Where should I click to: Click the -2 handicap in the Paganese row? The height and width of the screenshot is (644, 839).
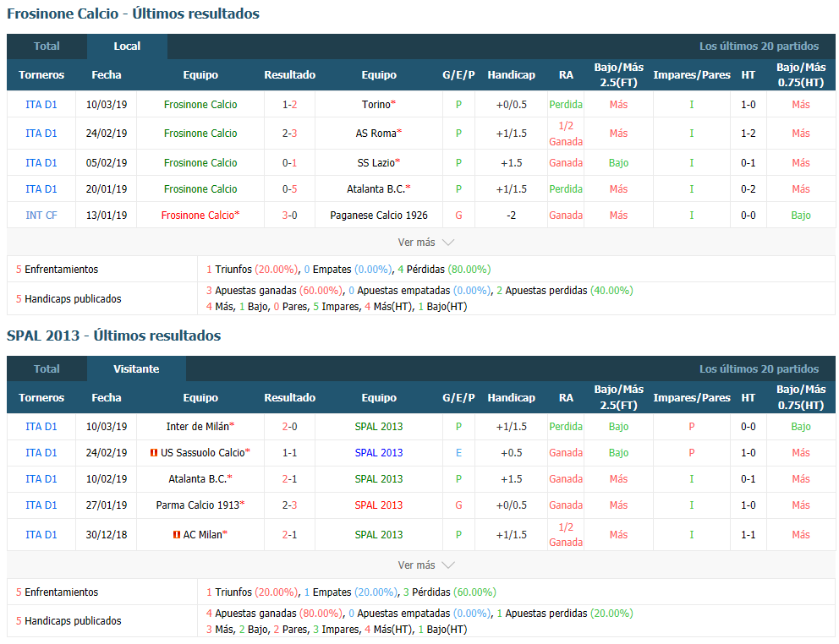point(511,216)
